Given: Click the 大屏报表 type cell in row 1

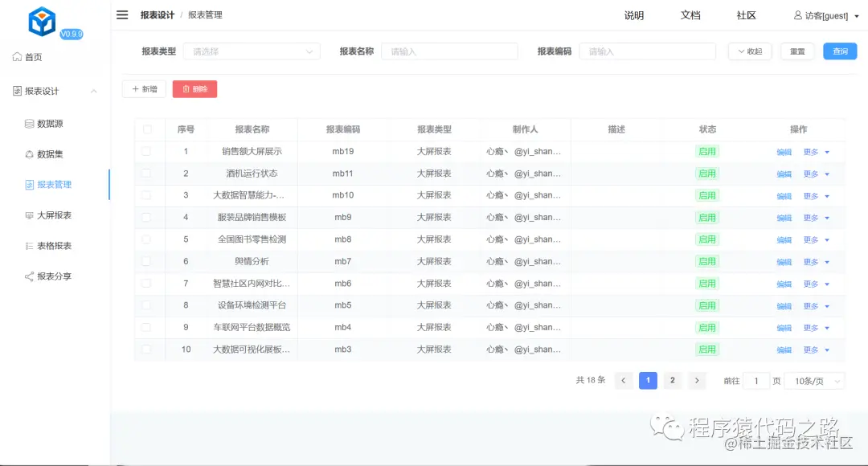Looking at the screenshot, I should pyautogui.click(x=434, y=151).
